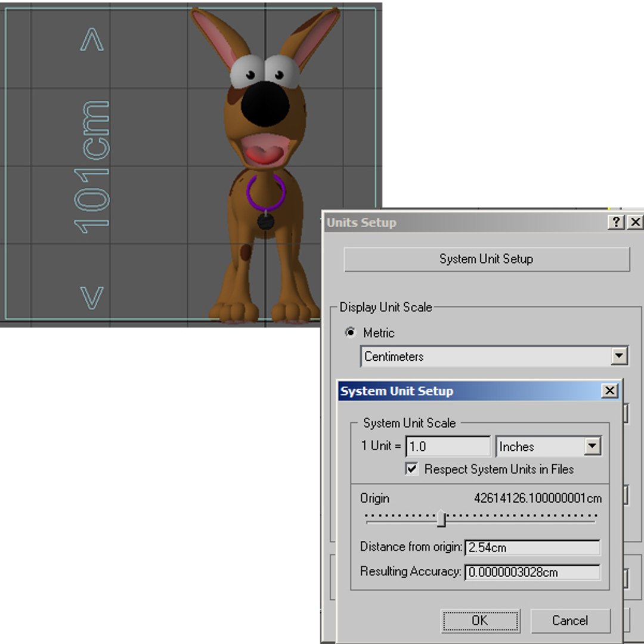Confirm with the OK button
This screenshot has height=644, width=644.
pyautogui.click(x=480, y=621)
